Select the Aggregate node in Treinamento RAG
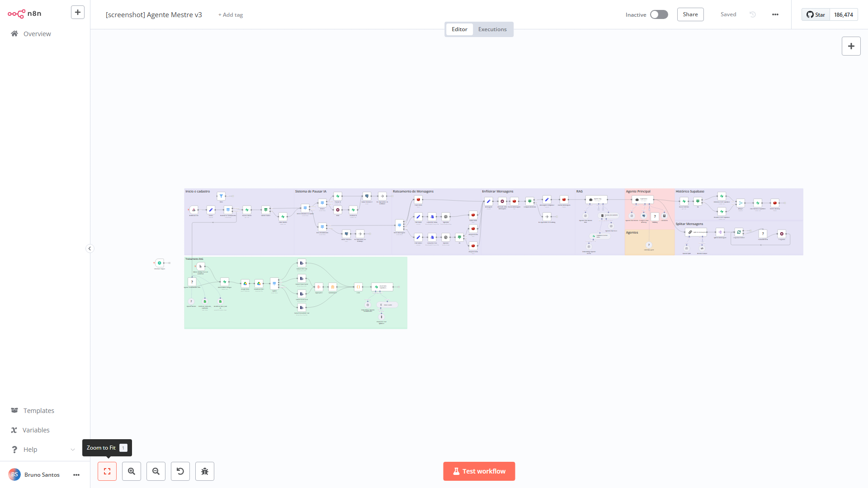This screenshot has height=488, width=868. (x=319, y=287)
